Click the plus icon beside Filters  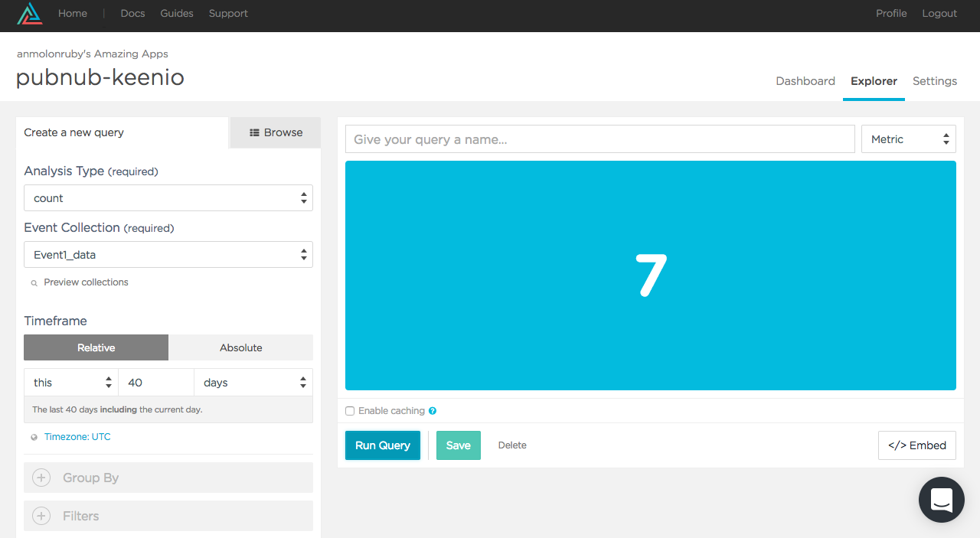click(41, 516)
